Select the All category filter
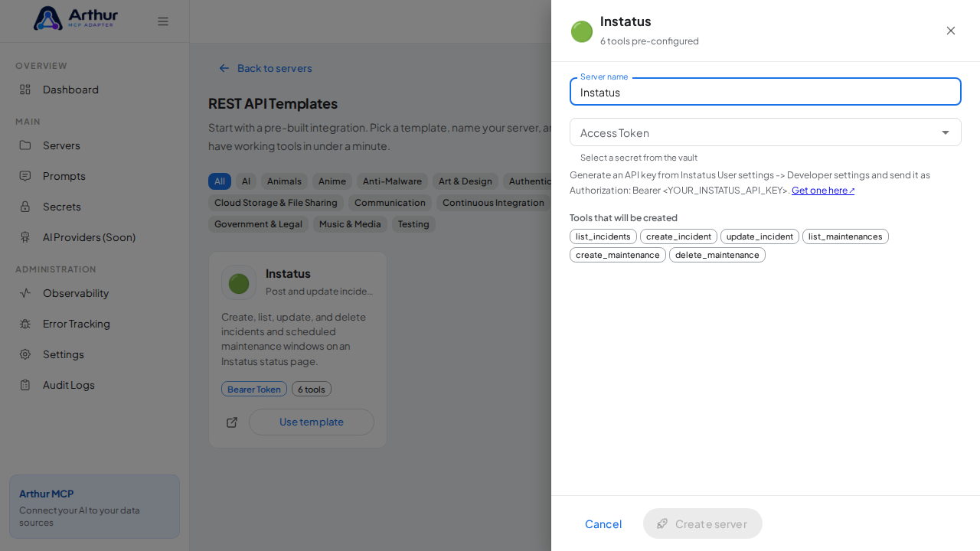The image size is (980, 551). click(220, 181)
